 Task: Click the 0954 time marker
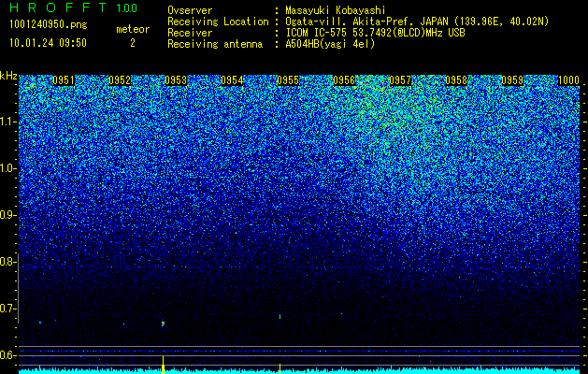click(x=232, y=80)
